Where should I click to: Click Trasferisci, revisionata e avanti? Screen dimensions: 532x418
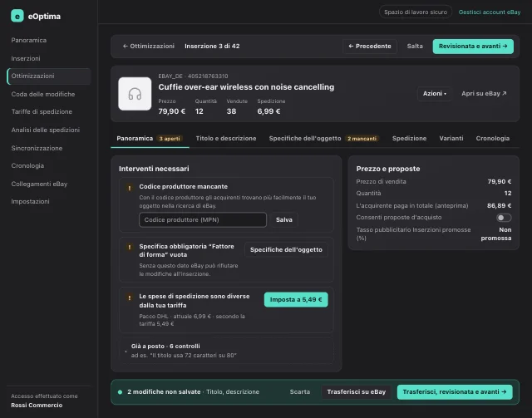coord(455,392)
